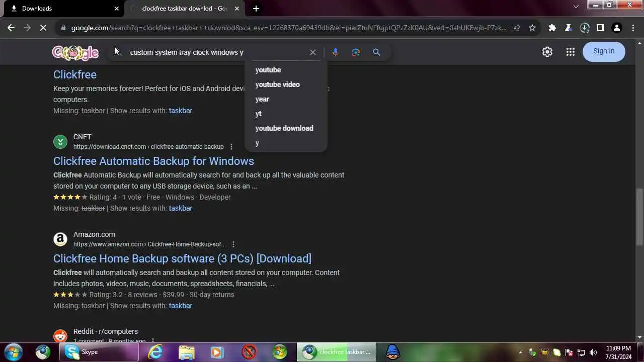Open Skype taskbar button
The height and width of the screenshot is (362, 644).
(99, 352)
